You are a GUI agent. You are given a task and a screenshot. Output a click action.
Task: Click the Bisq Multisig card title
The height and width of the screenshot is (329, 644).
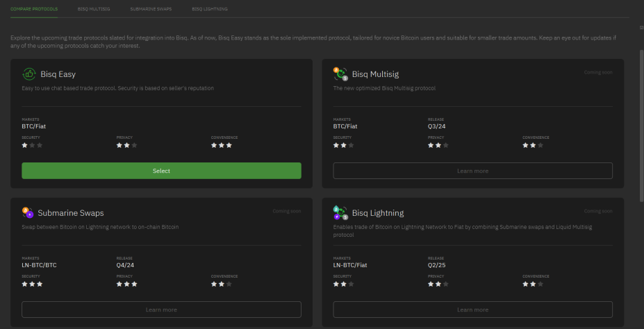point(375,74)
